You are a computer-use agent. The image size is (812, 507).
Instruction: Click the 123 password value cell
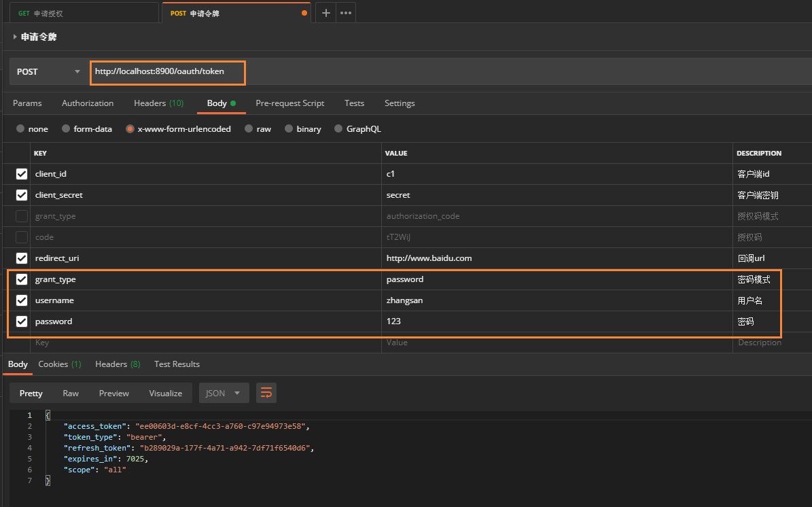coord(557,321)
